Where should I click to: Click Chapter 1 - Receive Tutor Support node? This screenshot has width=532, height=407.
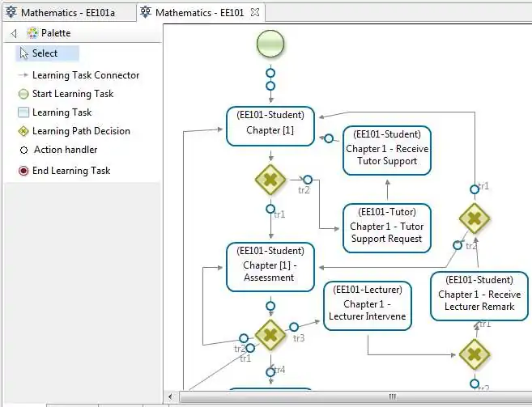[387, 149]
